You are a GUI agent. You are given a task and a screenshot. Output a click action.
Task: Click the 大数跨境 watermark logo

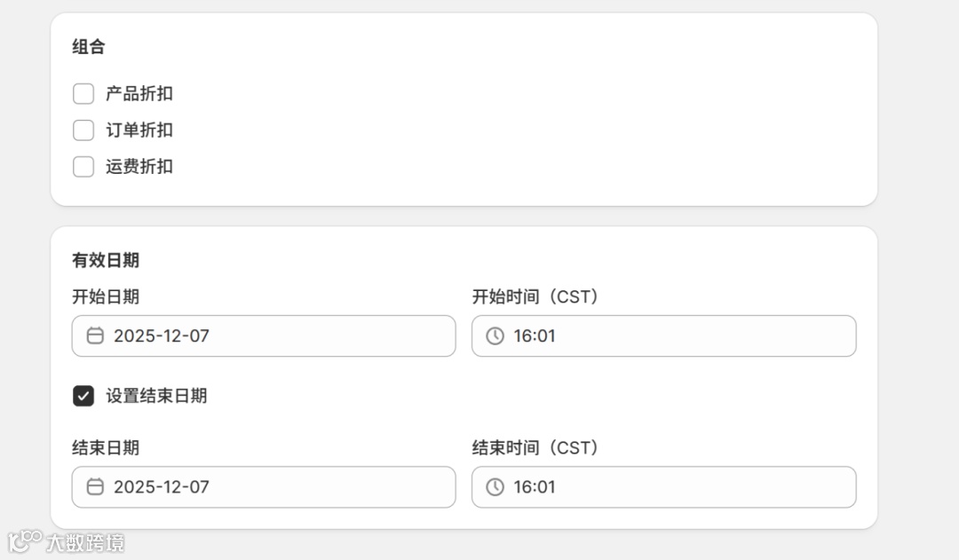click(x=66, y=541)
